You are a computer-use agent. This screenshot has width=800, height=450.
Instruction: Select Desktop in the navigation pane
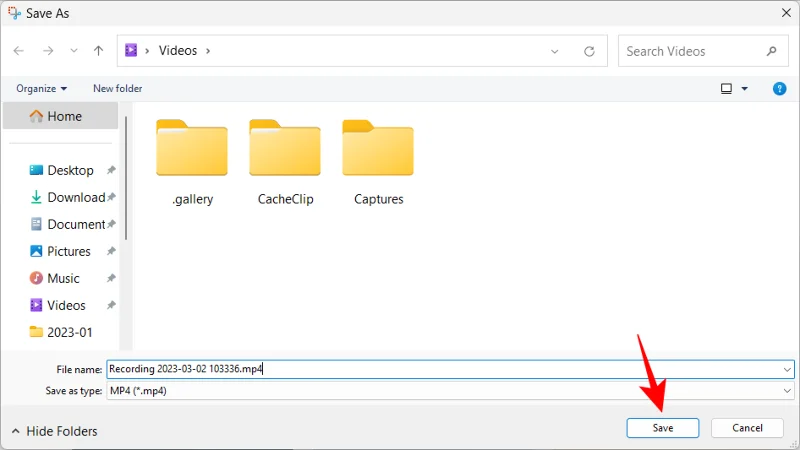coord(70,170)
